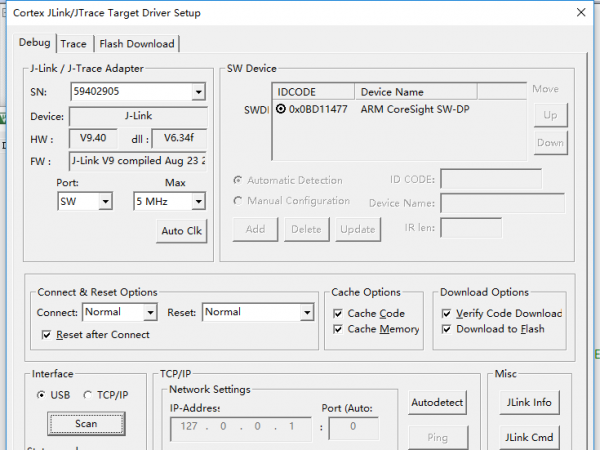
Task: Disable the Cache Code checkbox
Action: [338, 314]
